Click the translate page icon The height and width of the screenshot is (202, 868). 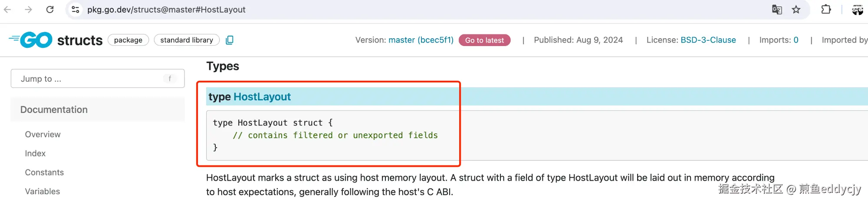(x=777, y=10)
